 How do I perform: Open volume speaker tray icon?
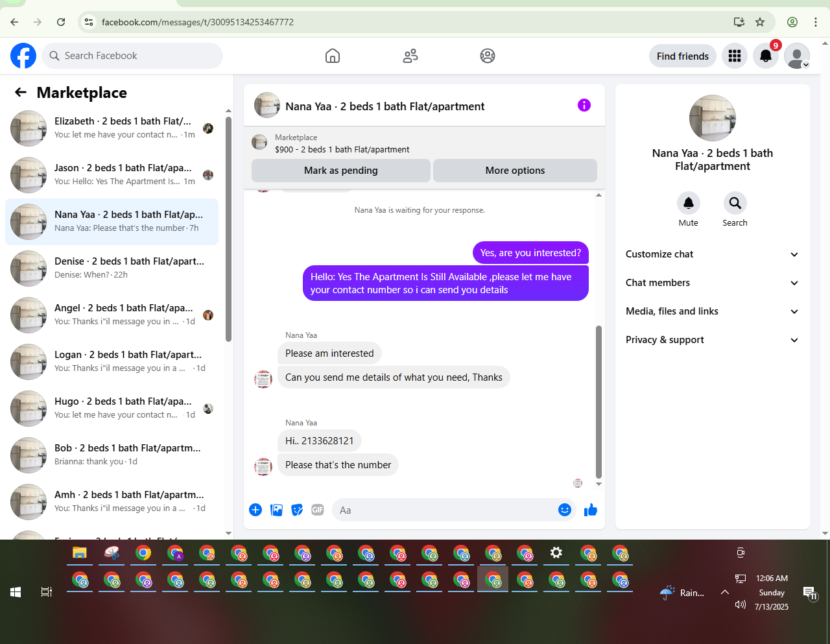tap(741, 605)
